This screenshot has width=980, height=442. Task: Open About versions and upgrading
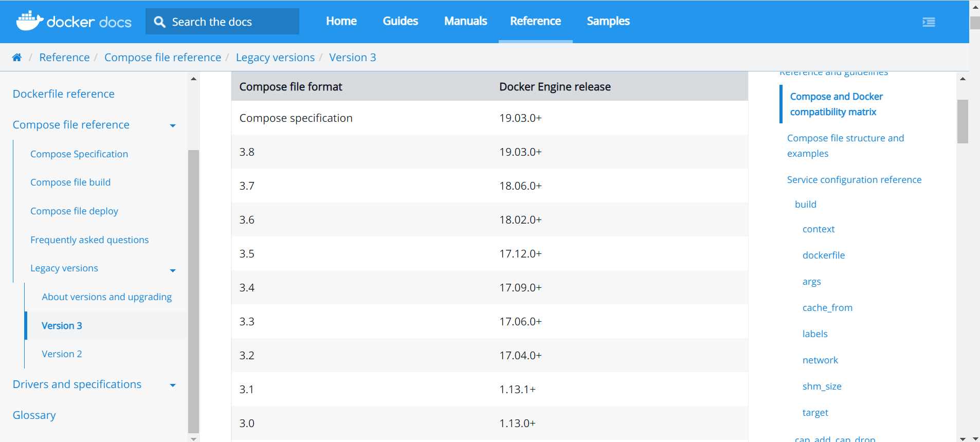(x=107, y=297)
